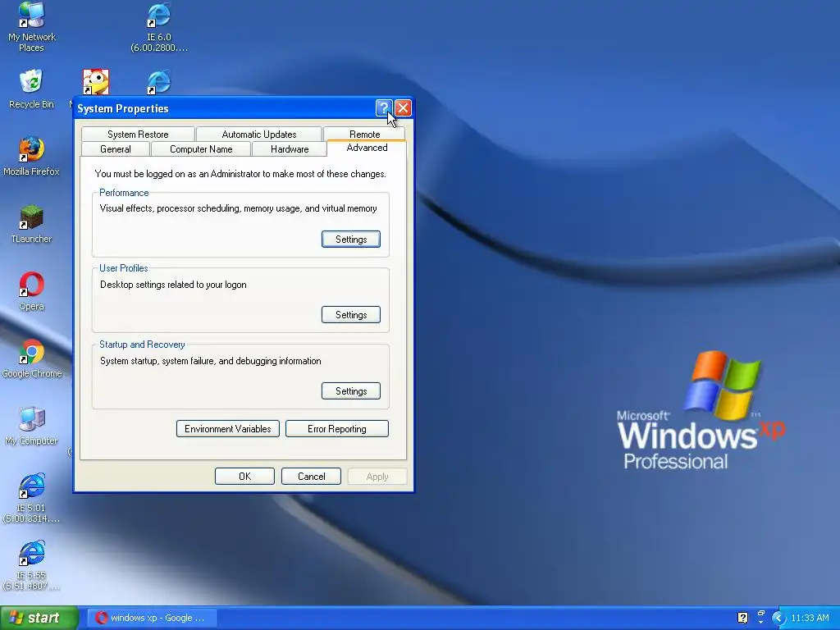Open Startup and Recovery Settings
Screen dimensions: 840x630
tap(351, 391)
